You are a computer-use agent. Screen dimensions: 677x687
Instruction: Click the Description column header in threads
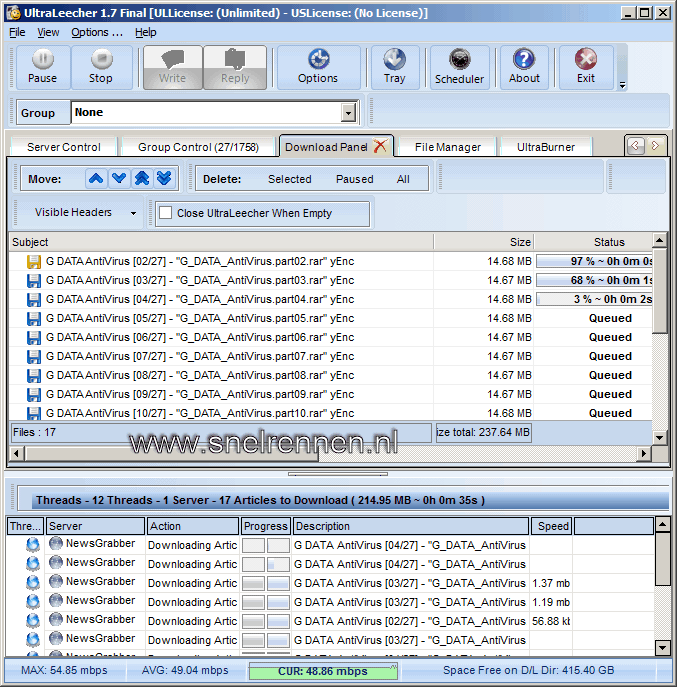click(x=411, y=526)
